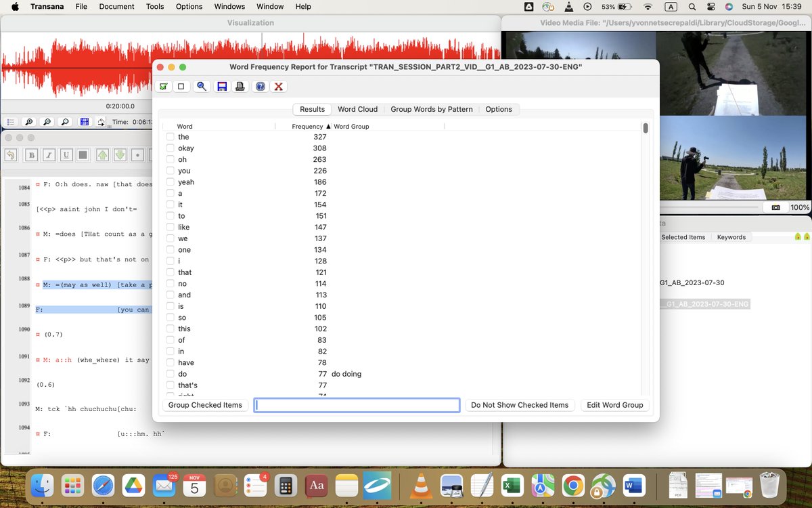Print the report using the printer icon

240,86
